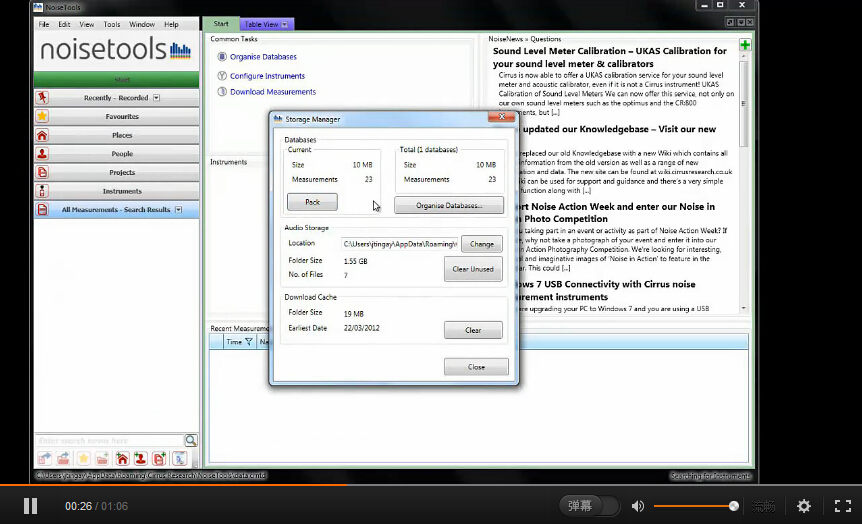Click the Projects document icon in sidebar
The image size is (862, 524).
42,172
